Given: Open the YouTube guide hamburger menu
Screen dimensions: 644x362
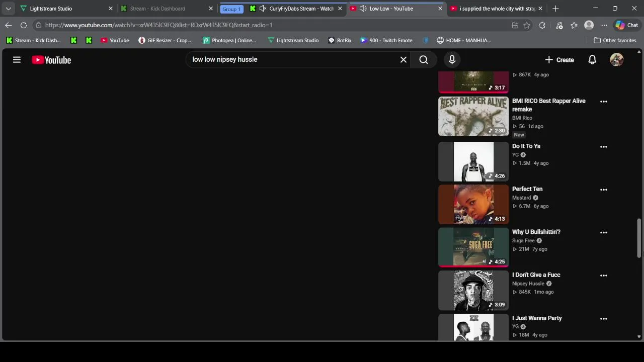Looking at the screenshot, I should point(17,60).
